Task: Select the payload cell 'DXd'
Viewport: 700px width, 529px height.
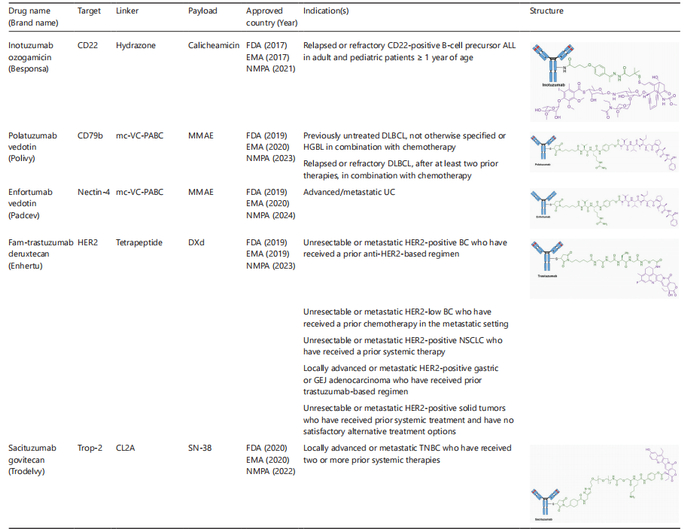Action: (x=196, y=242)
